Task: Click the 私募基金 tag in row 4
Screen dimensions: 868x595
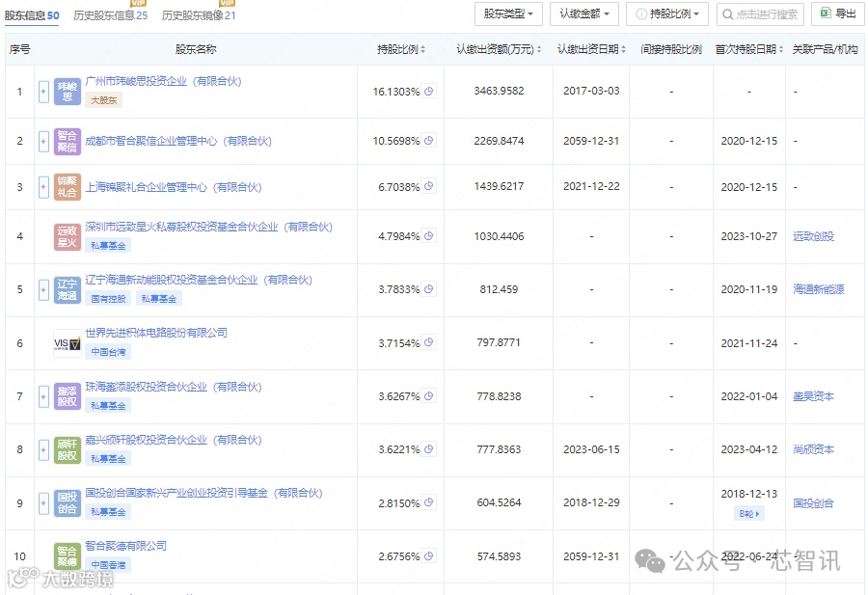Action: [108, 246]
